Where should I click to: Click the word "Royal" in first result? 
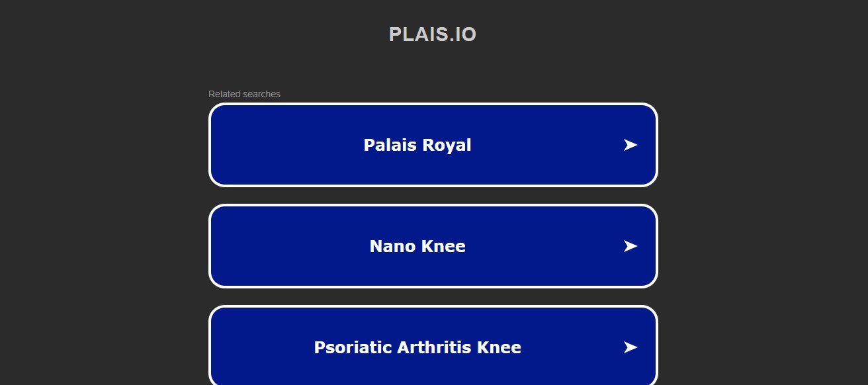point(449,145)
